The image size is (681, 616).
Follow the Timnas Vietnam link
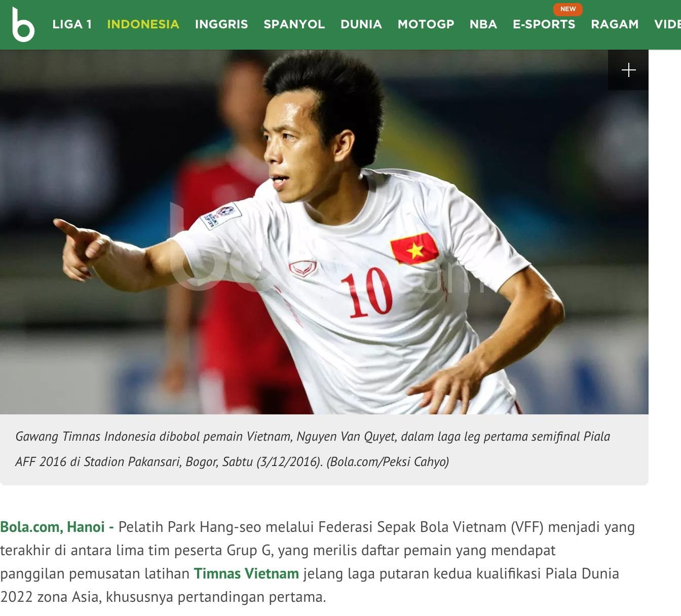click(x=246, y=573)
